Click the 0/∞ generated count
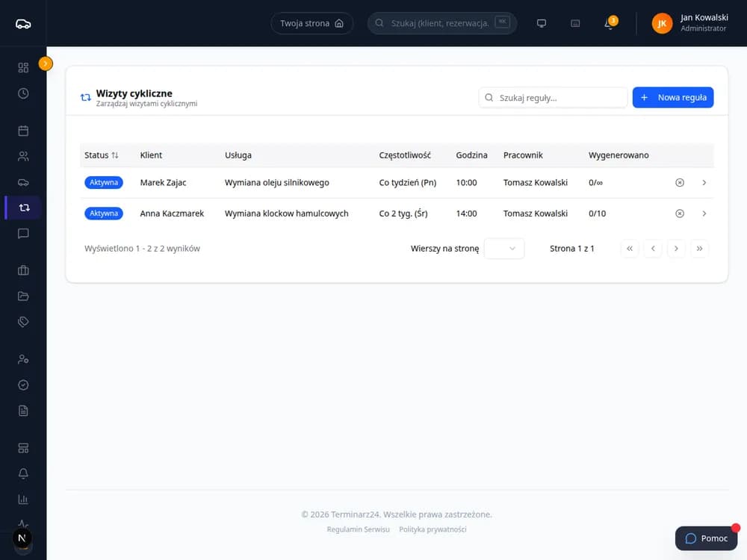The image size is (747, 560). pos(595,182)
